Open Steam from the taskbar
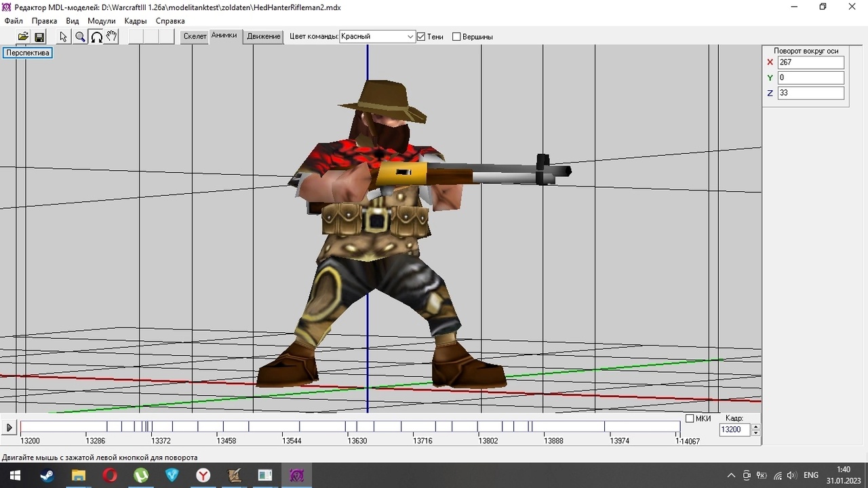Viewport: 868px width, 488px height. (47, 475)
